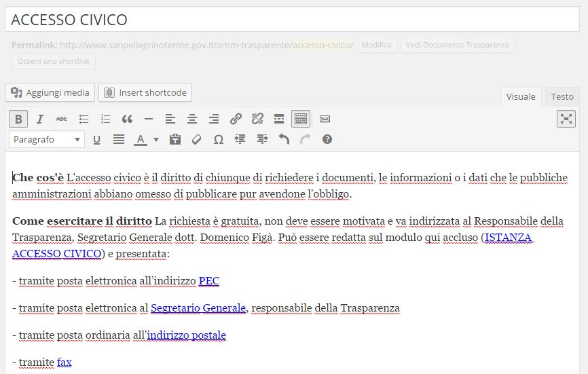The image size is (588, 374).
Task: Insert a bulleted list
Action: [84, 119]
